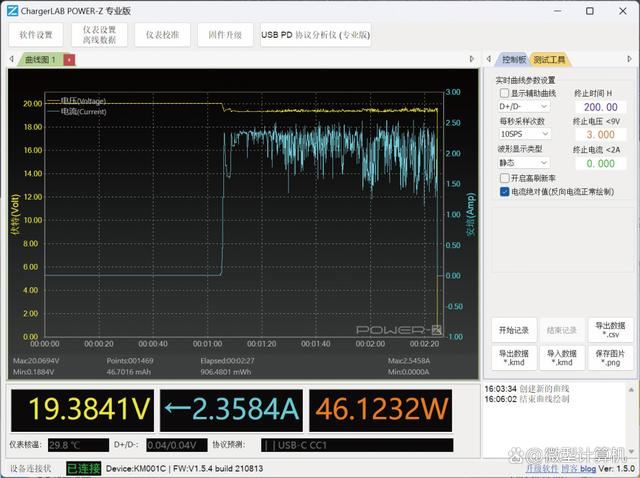640x478 pixels.
Task: Switch to the 控制板 tab
Action: pyautogui.click(x=513, y=59)
